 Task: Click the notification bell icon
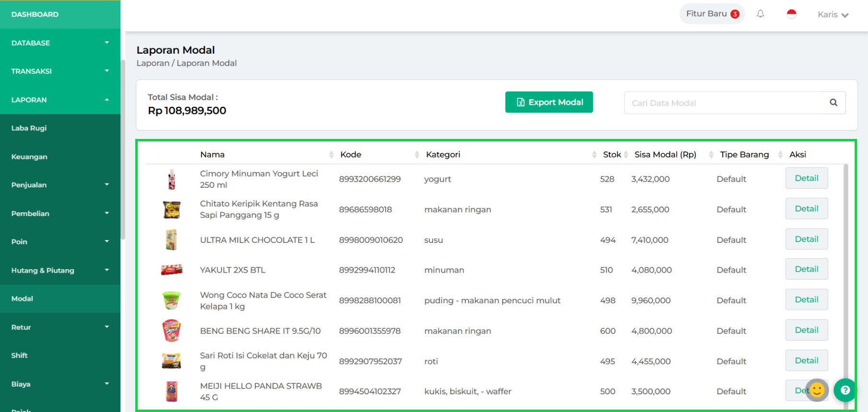pyautogui.click(x=760, y=14)
